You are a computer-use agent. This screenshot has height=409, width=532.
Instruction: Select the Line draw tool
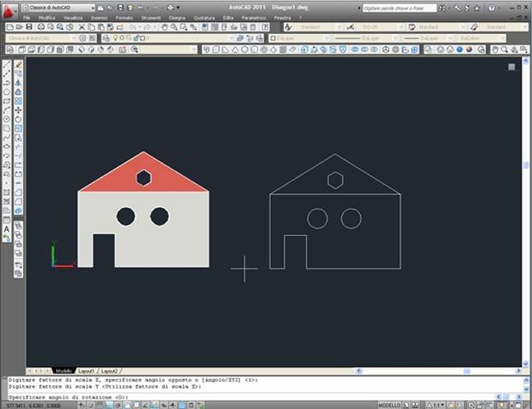click(7, 64)
